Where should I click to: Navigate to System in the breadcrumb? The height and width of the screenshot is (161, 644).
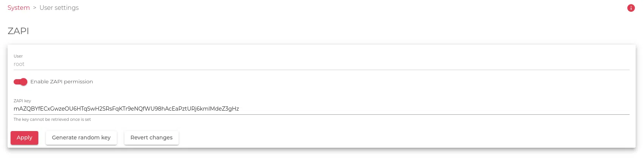[x=19, y=8]
